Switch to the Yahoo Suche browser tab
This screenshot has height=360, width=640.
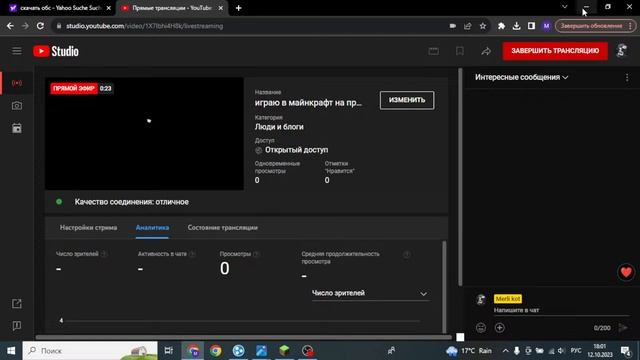tap(60, 8)
